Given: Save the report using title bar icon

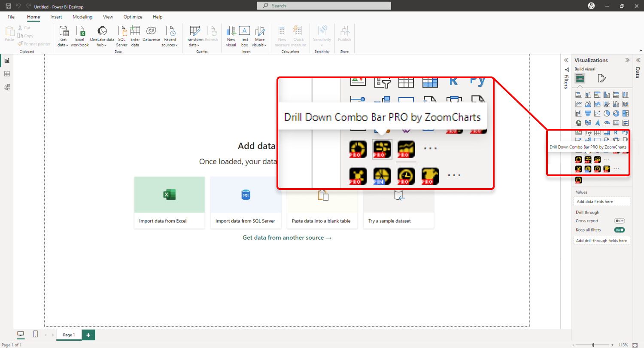Looking at the screenshot, I should [8, 6].
